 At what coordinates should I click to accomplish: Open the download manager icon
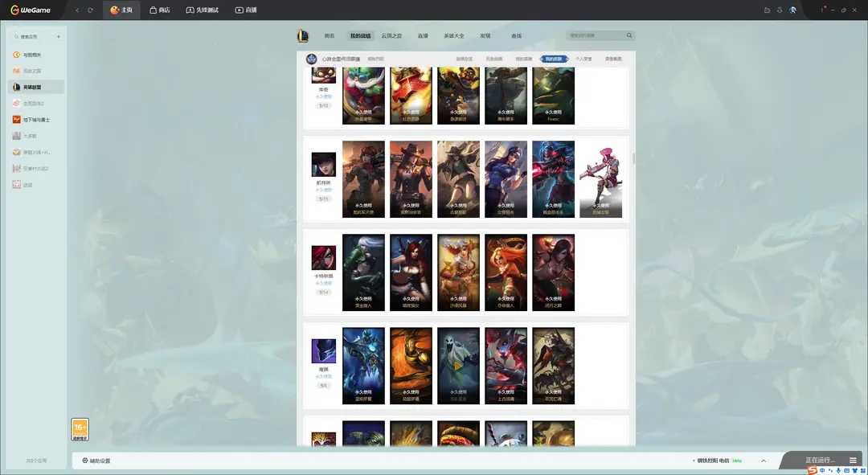(780, 10)
